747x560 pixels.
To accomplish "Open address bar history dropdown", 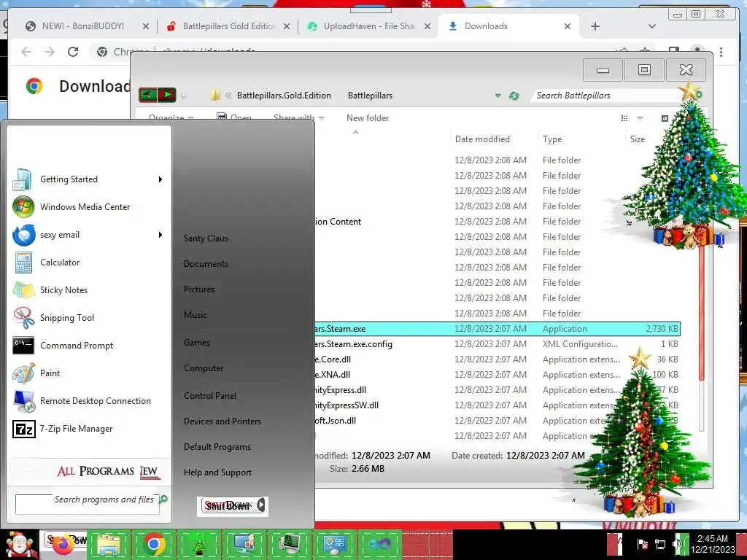I will tap(498, 96).
